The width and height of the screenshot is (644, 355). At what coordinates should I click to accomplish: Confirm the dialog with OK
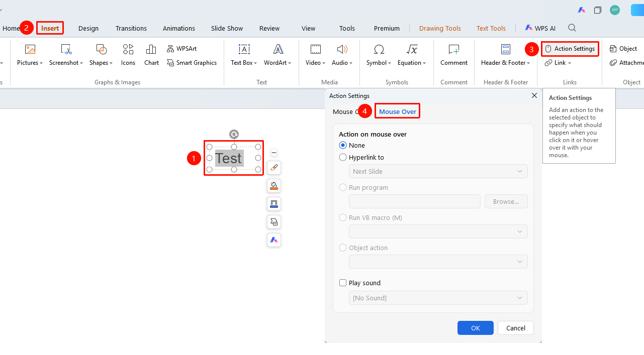pyautogui.click(x=476, y=328)
